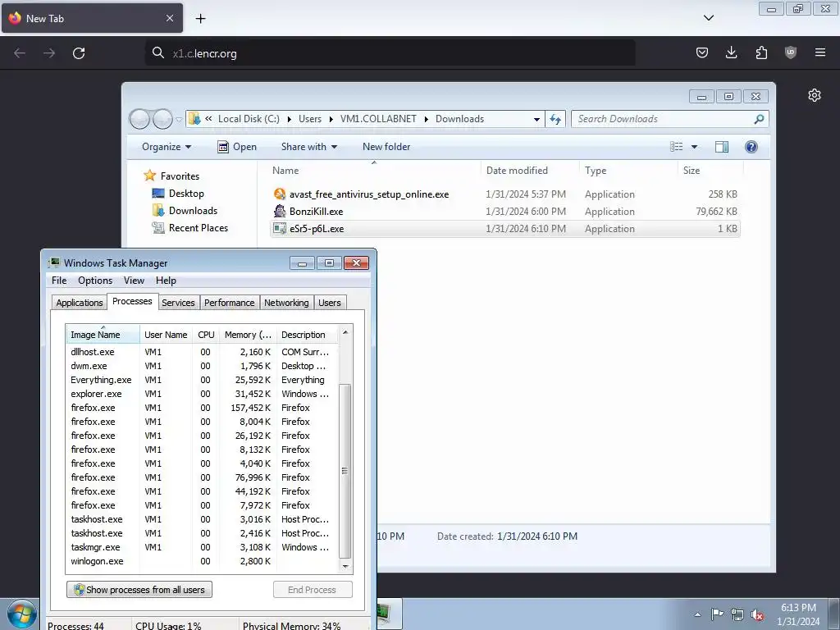The height and width of the screenshot is (630, 840).
Task: List all tabs chevron in Firefox
Action: pyautogui.click(x=708, y=18)
